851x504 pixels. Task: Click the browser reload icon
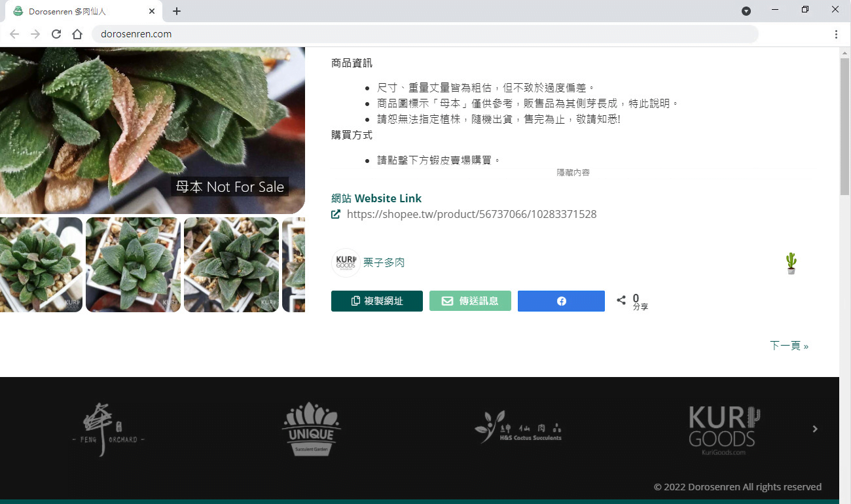(x=56, y=34)
